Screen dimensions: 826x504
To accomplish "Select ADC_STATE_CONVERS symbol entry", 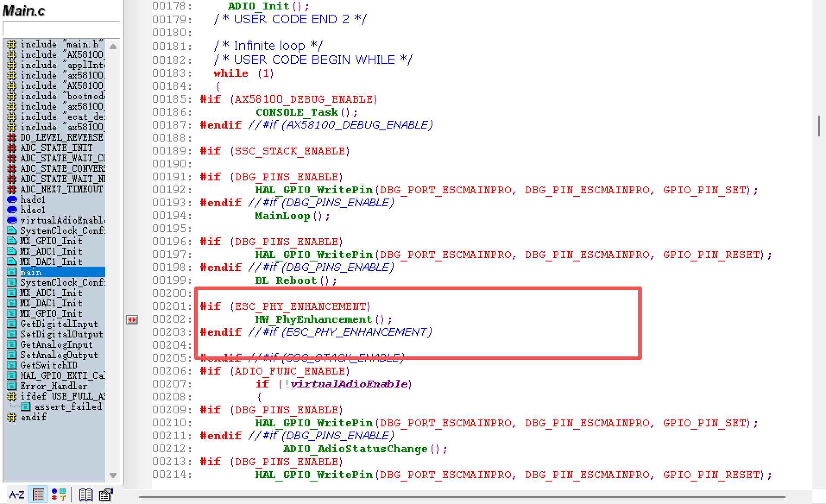I will pyautogui.click(x=62, y=169).
